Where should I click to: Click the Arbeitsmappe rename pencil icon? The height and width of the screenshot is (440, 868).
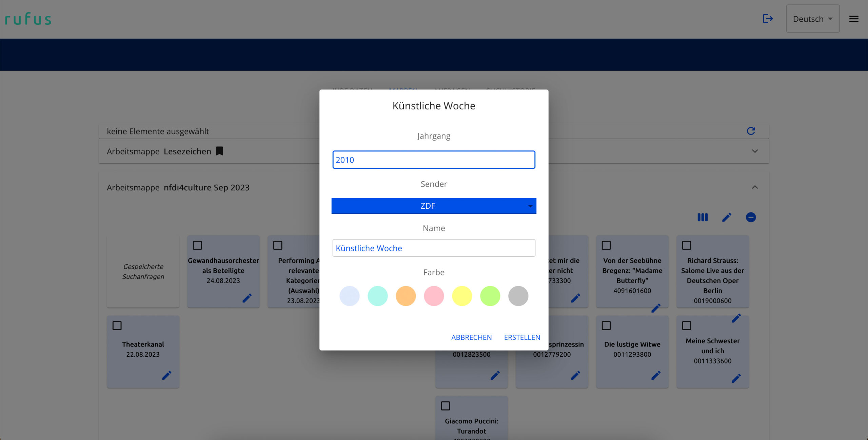tap(727, 217)
